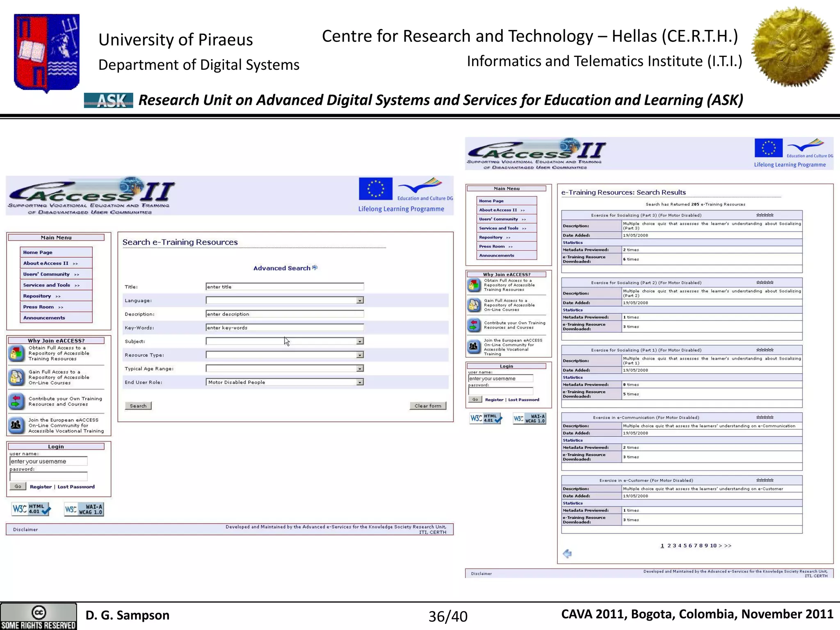The width and height of the screenshot is (840, 630).
Task: Open Press Room in left main menu
Action: (x=56, y=307)
